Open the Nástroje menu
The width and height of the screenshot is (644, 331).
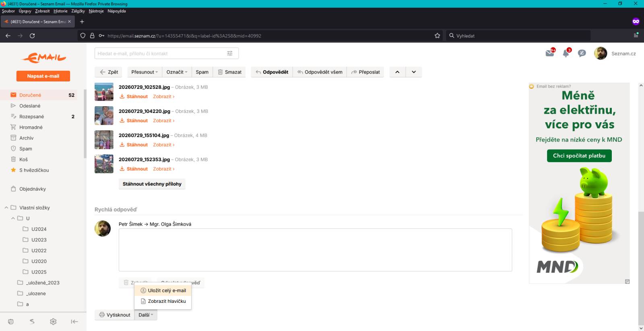(96, 11)
